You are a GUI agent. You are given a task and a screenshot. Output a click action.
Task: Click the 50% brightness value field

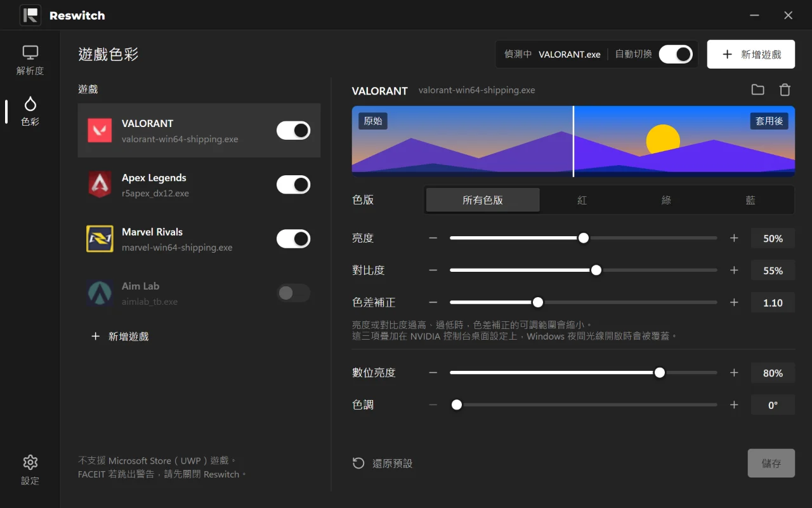773,238
